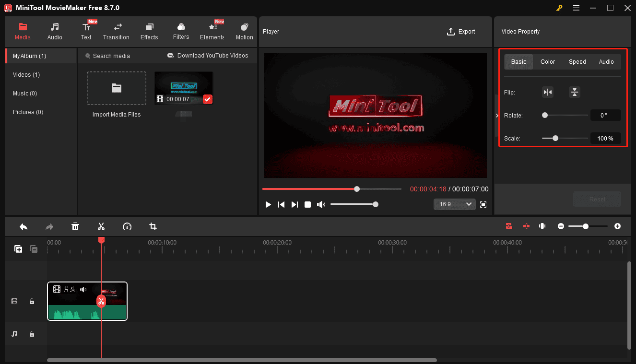This screenshot has height=364, width=636.
Task: Adjust the player volume slider
Action: [354, 204]
